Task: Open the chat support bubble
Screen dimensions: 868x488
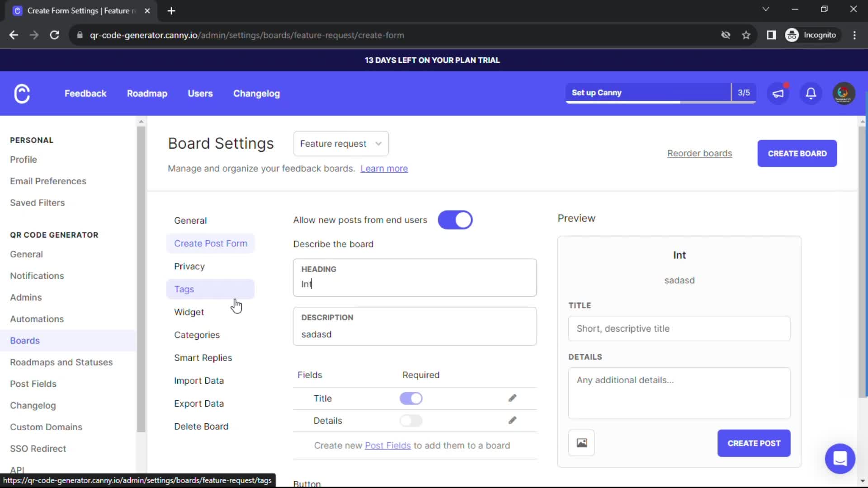Action: [x=840, y=458]
